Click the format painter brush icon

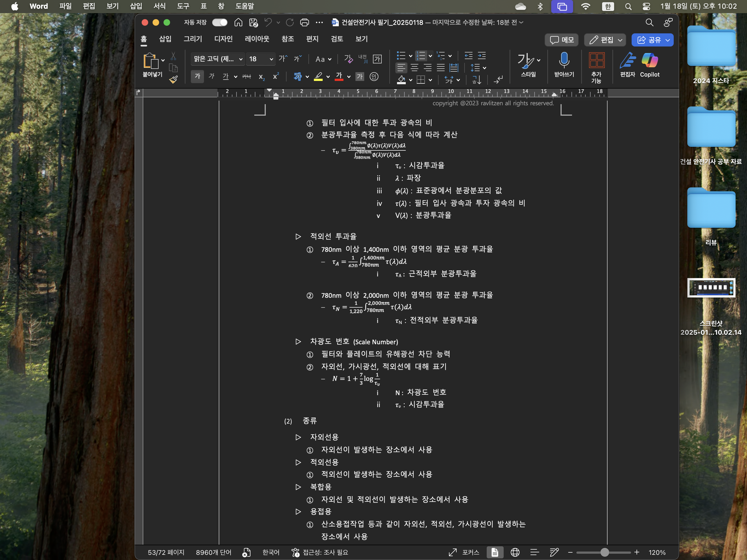point(173,80)
